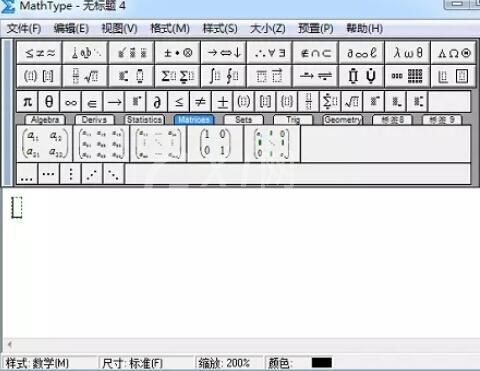Viewport: 480px width, 371px height.
Task: Insert the less-than-or-equal symbol from small bar
Action: point(179,101)
